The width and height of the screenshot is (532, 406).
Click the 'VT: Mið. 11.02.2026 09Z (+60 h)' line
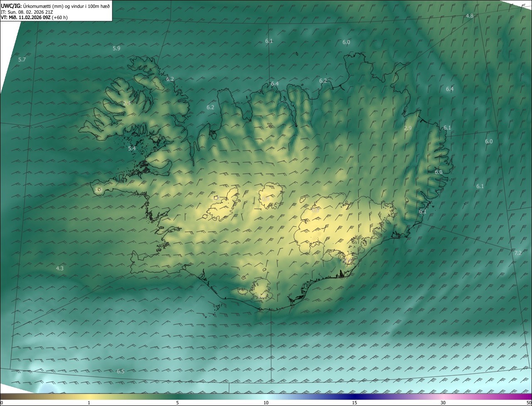pos(34,17)
